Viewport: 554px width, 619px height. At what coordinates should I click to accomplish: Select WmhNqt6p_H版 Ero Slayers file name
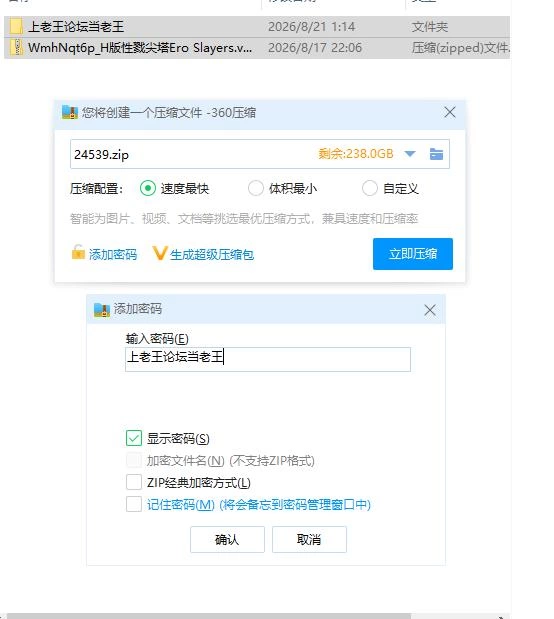click(140, 48)
